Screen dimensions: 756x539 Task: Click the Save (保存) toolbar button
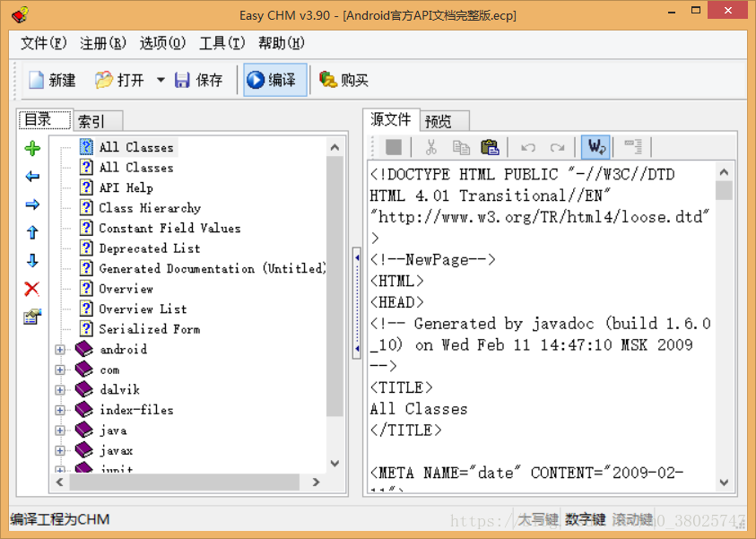point(199,80)
